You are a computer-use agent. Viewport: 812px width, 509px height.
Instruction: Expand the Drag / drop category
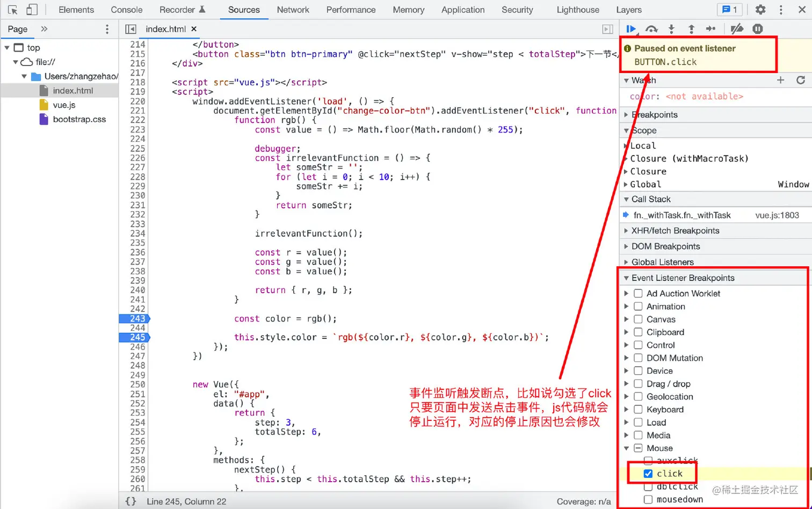pyautogui.click(x=626, y=383)
